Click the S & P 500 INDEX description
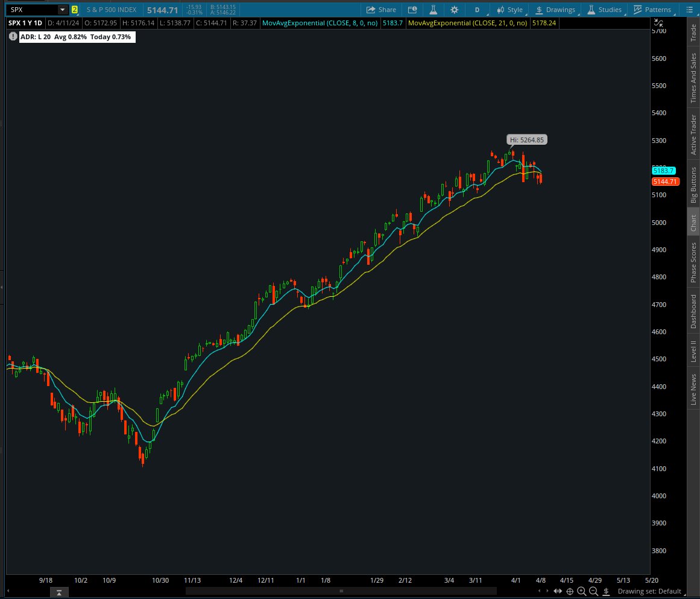This screenshot has height=599, width=700. point(112,10)
